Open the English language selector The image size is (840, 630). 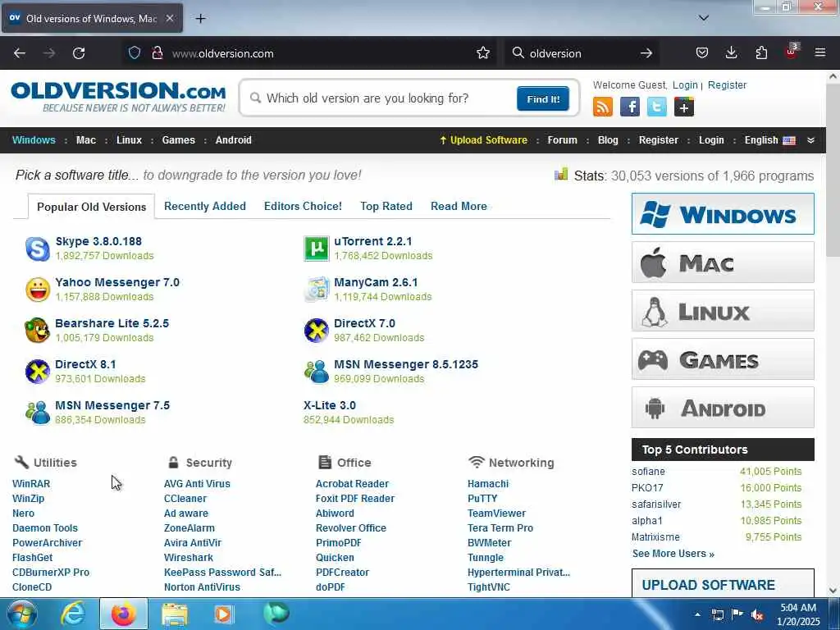(x=769, y=140)
